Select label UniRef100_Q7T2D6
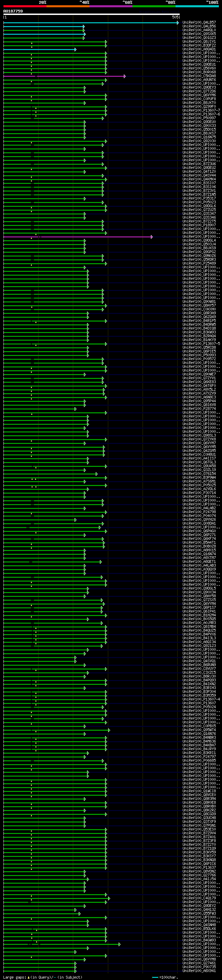This screenshot has width=222, height=980. pos(199,91)
